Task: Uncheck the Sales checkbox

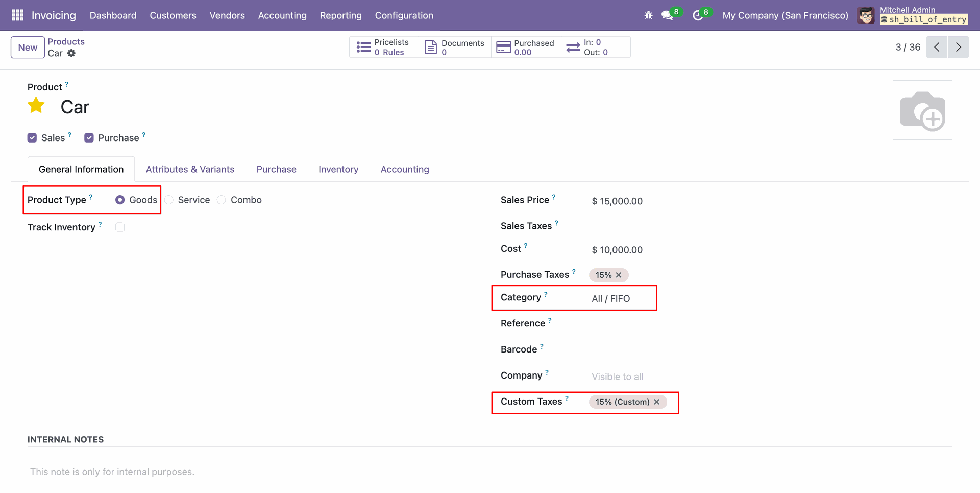Action: (x=32, y=138)
